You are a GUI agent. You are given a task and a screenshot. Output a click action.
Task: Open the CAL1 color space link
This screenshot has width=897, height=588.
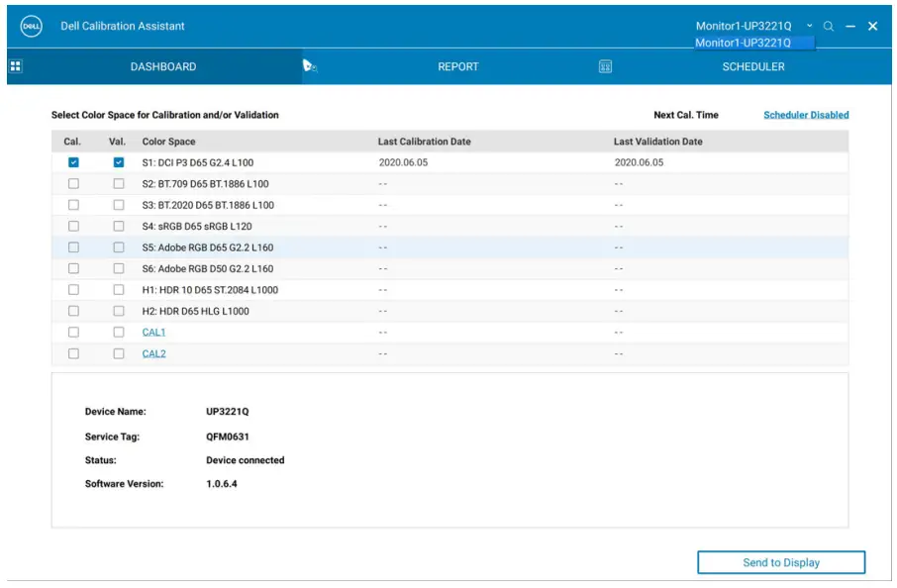(x=153, y=333)
